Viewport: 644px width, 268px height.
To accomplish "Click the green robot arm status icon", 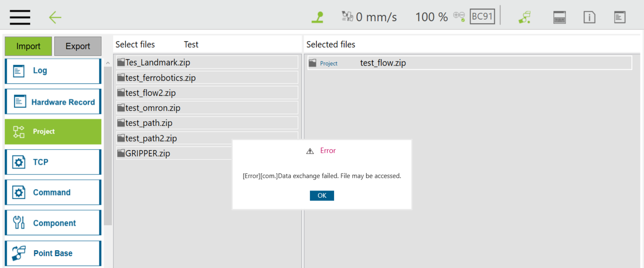I will (x=317, y=17).
